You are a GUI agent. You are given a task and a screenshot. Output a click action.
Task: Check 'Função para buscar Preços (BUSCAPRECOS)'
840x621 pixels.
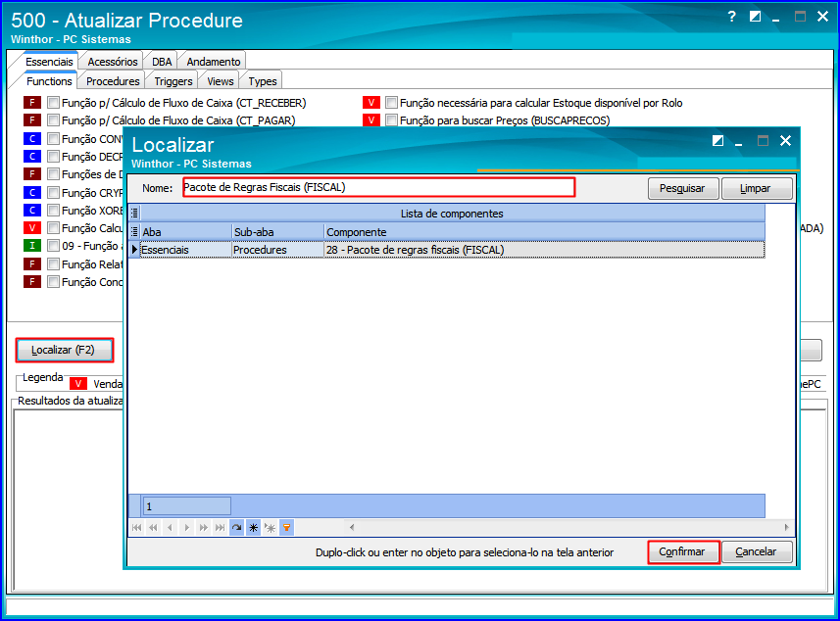coord(392,119)
